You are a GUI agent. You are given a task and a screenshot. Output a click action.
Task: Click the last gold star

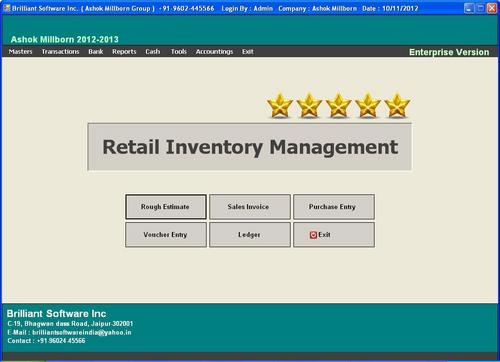pos(397,106)
